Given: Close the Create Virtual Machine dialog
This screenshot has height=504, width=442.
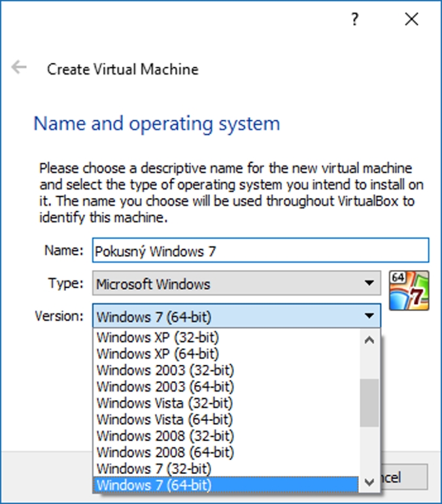Looking at the screenshot, I should tap(411, 20).
